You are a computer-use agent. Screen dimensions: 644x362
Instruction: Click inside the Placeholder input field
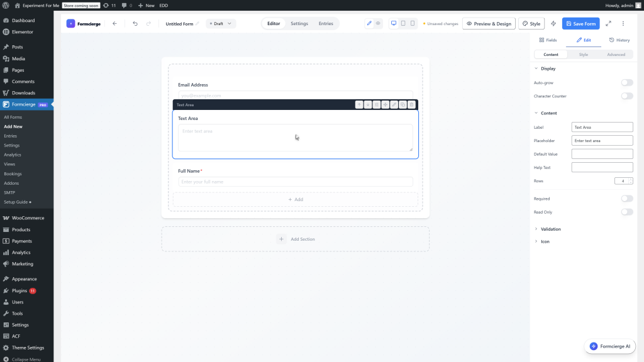(x=602, y=140)
